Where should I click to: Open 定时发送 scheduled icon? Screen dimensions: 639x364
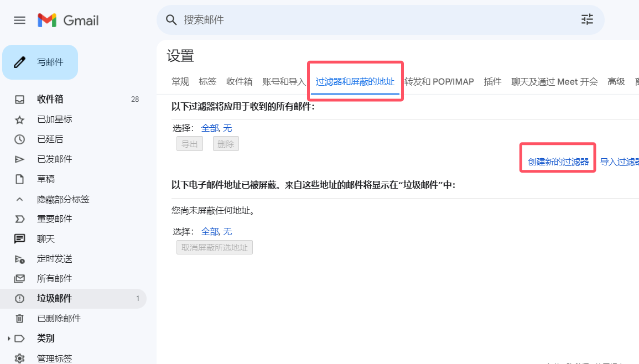[19, 259]
